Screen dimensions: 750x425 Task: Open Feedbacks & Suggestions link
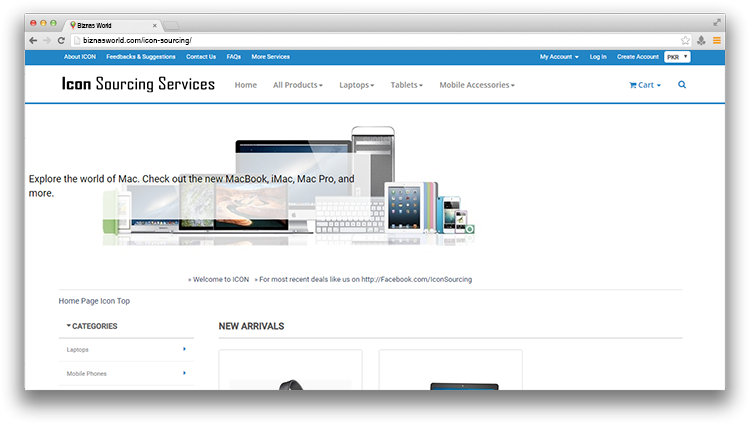141,57
